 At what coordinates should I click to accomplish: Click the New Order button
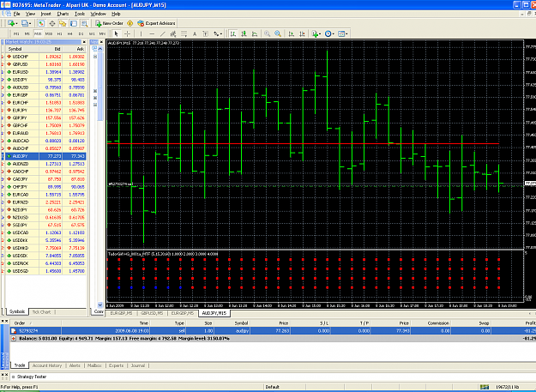[x=110, y=23]
